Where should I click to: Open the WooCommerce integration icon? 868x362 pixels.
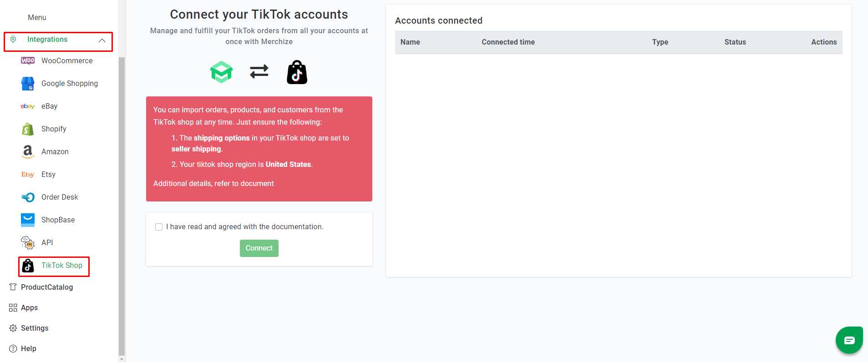pos(28,60)
